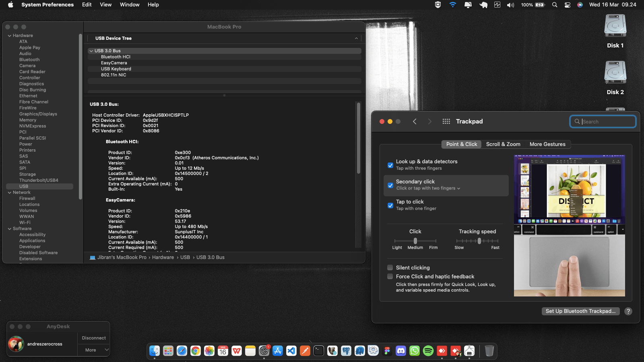Open the two fingers secondary click dropdown
The image size is (644, 362).
458,188
